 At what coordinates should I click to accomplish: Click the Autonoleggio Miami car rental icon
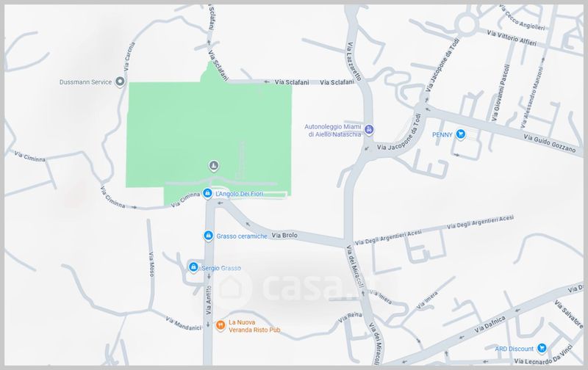click(370, 130)
